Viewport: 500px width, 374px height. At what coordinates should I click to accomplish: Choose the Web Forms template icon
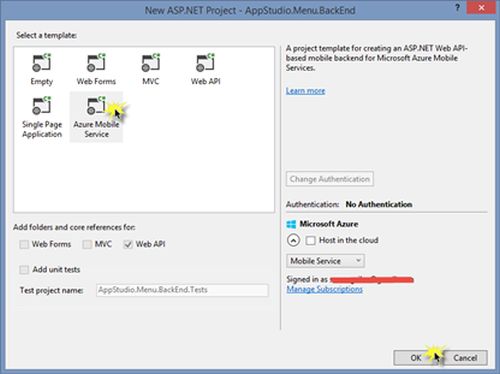pos(96,63)
